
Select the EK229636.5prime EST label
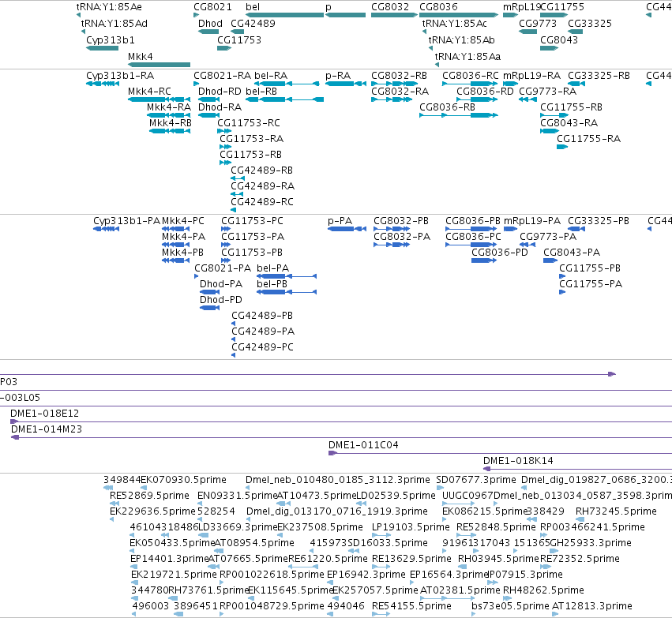point(152,511)
